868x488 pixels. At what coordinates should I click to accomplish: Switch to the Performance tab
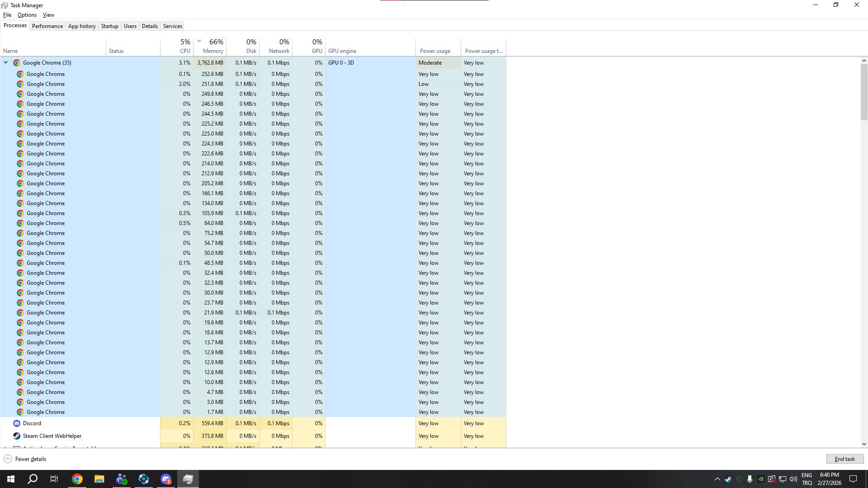pos(47,26)
